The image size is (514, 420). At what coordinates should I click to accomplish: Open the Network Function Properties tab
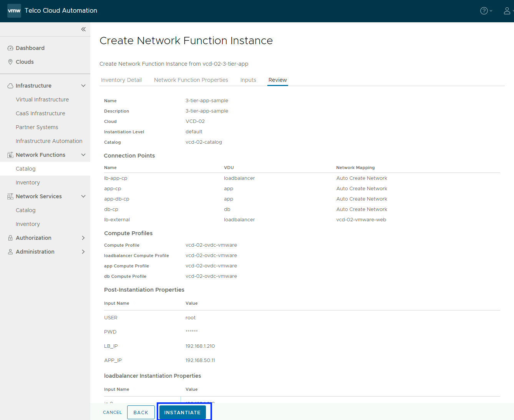191,80
